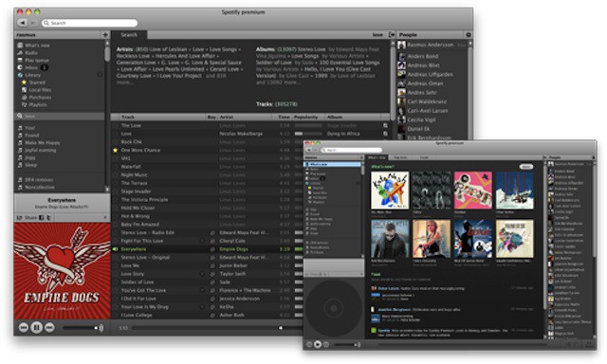Viewport: 607px width, 364px height.
Task: Click the avatar beside Rasmus Andersson in the large window
Action: pos(401,45)
